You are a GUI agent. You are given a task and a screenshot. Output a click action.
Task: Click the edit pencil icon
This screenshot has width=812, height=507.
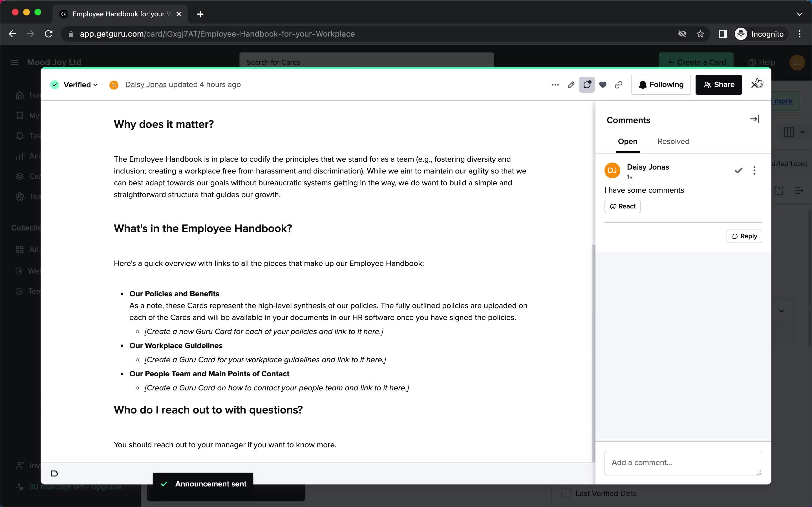coord(571,84)
